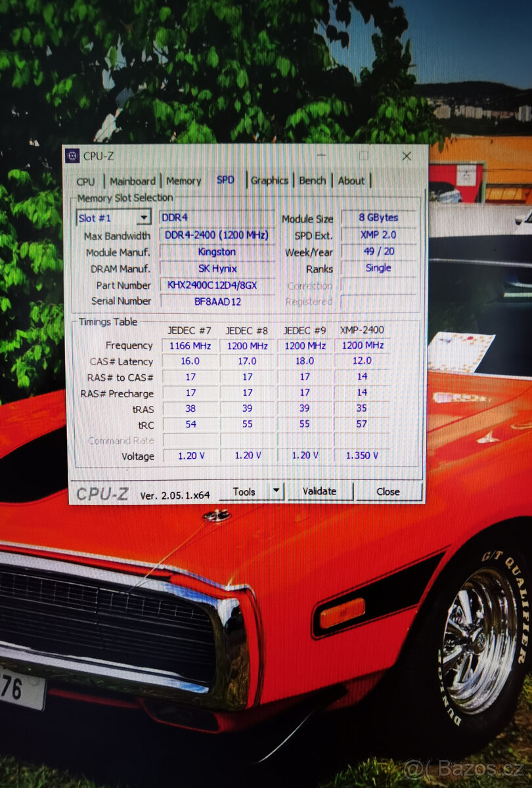
Task: Switch to the CPU tab
Action: pyautogui.click(x=85, y=181)
